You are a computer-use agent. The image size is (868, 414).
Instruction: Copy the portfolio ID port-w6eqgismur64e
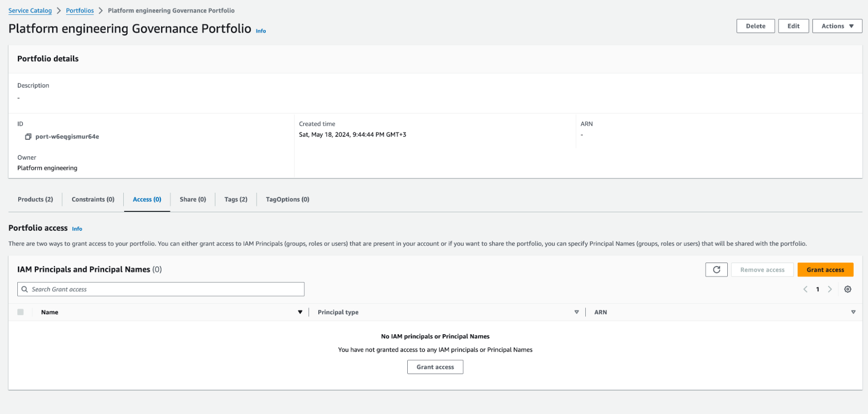pos(28,137)
